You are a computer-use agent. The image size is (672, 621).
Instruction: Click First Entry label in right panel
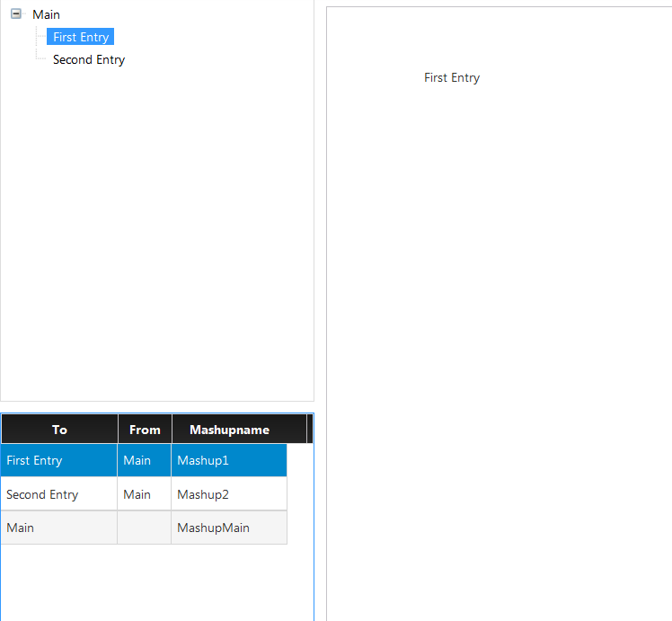(x=452, y=78)
